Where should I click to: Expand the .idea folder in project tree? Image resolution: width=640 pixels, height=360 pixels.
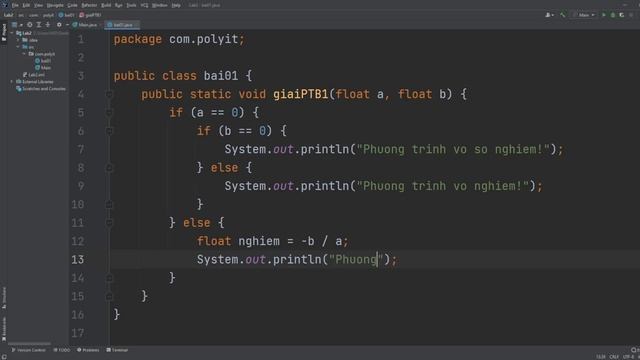[x=18, y=40]
